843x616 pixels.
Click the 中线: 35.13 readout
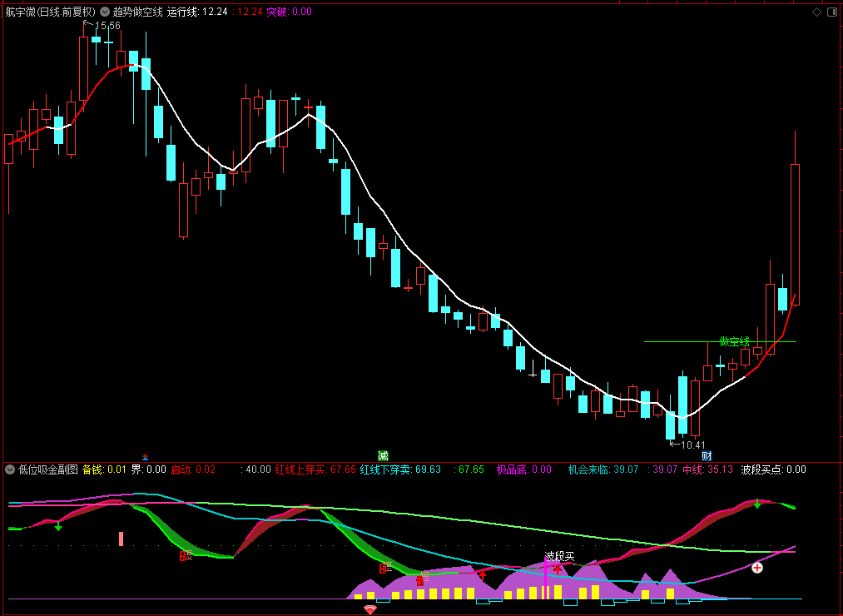click(x=707, y=469)
